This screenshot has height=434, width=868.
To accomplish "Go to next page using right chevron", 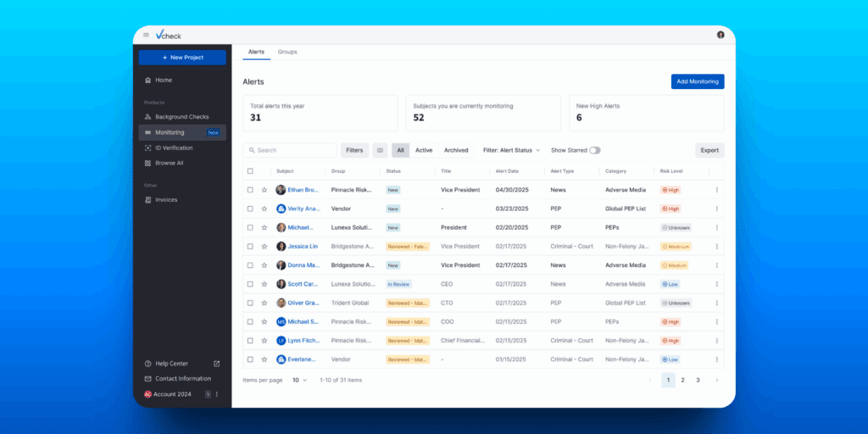I will point(716,380).
